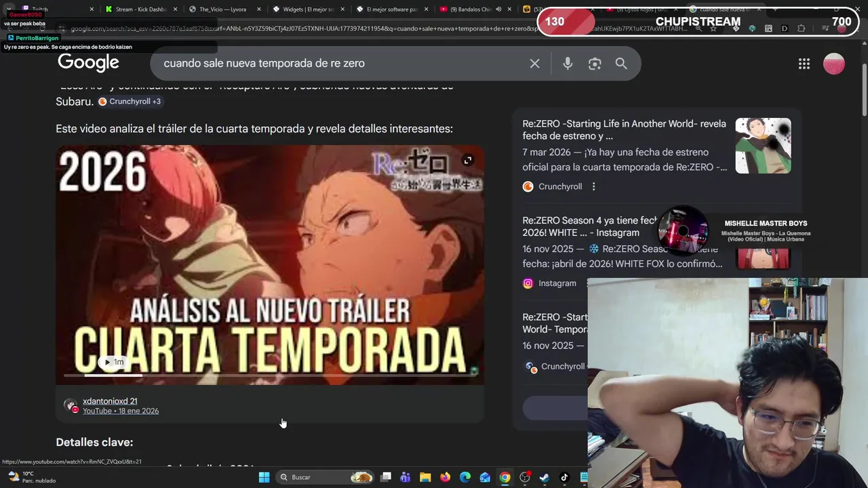868x488 pixels.
Task: Open Re:ZERO Season 4 Instagram result
Action: pos(590,226)
